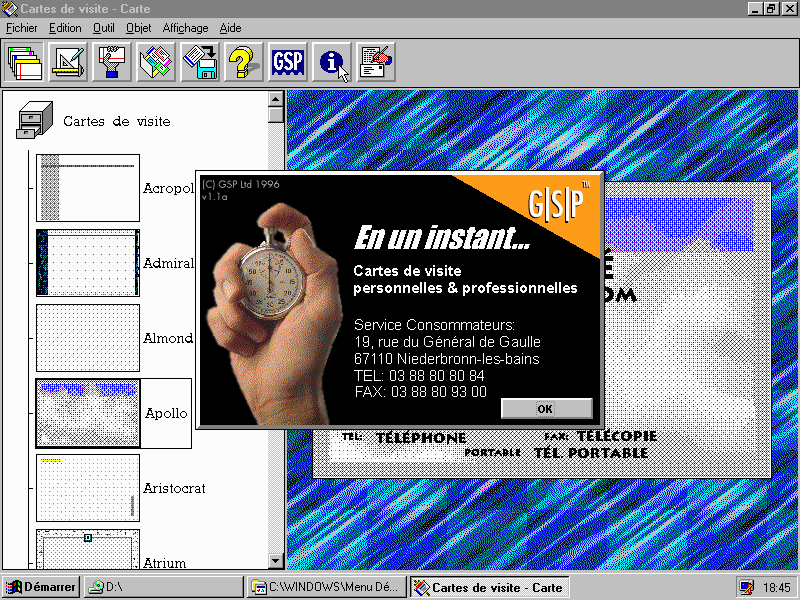
Task: Open the Fichier menu
Action: tap(21, 28)
